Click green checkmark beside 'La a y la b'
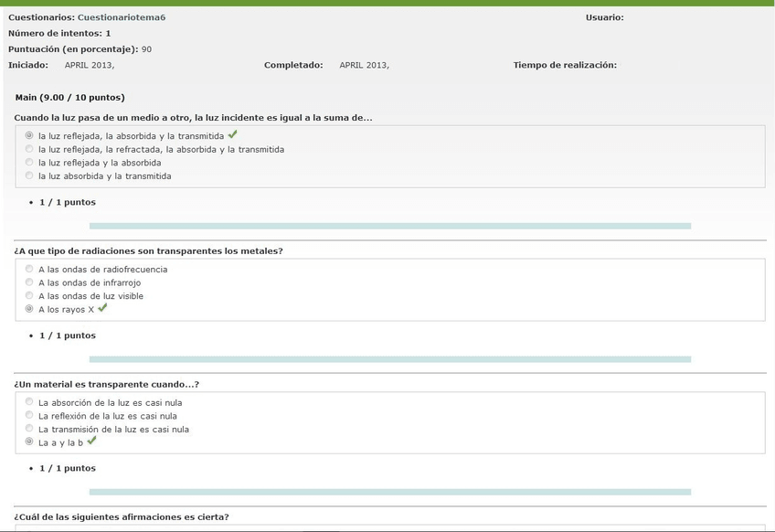Image resolution: width=775 pixels, height=532 pixels. point(91,441)
